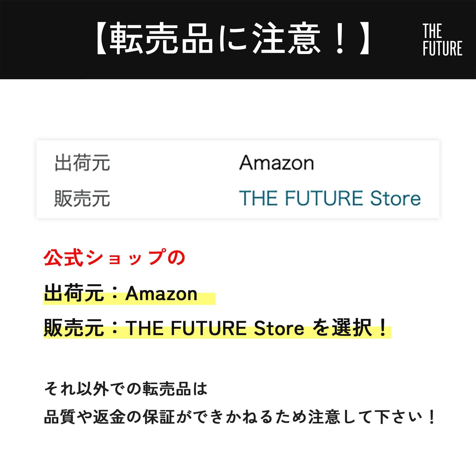Open the blue THE FUTURE Store link
Screen dimensions: 476x476
[x=330, y=198]
